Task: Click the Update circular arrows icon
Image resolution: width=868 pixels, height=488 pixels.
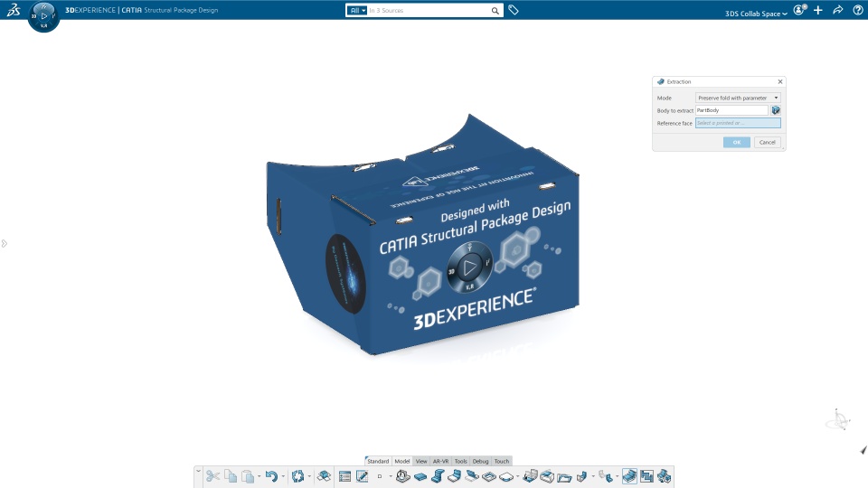Action: (297, 476)
